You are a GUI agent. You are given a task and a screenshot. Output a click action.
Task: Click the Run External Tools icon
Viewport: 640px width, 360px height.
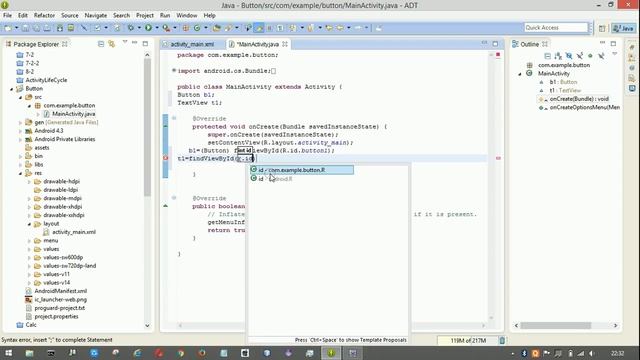(x=166, y=28)
